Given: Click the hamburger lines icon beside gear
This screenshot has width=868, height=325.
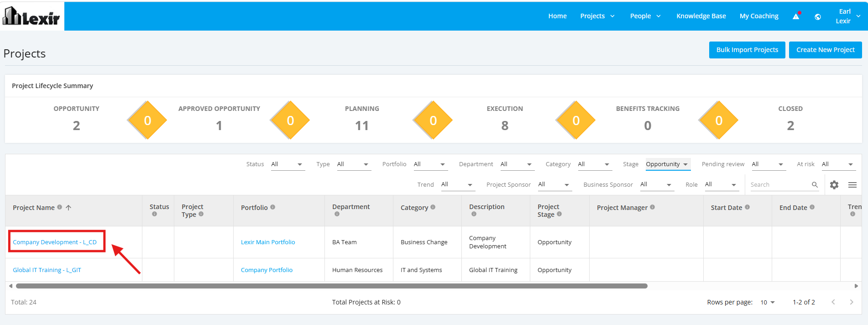Looking at the screenshot, I should [x=852, y=185].
